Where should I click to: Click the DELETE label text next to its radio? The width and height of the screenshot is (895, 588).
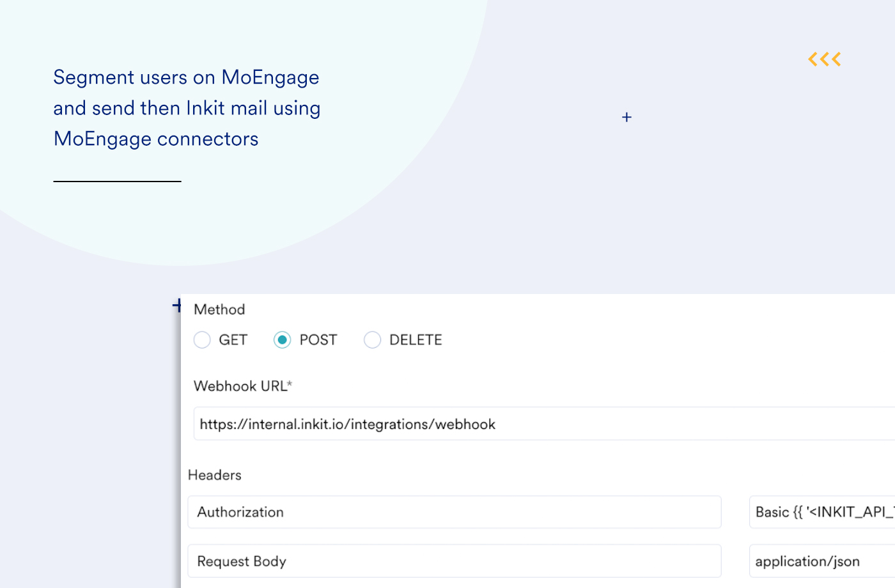pos(416,340)
